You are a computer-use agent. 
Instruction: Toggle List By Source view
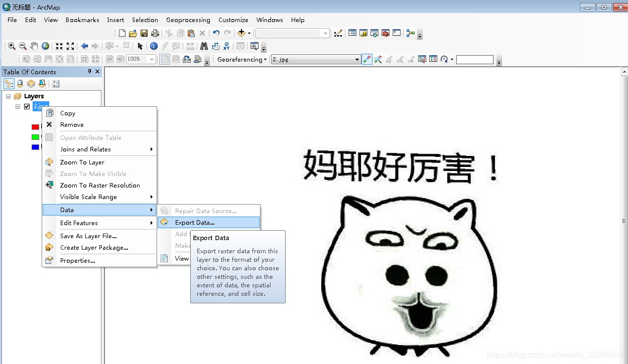pyautogui.click(x=20, y=84)
